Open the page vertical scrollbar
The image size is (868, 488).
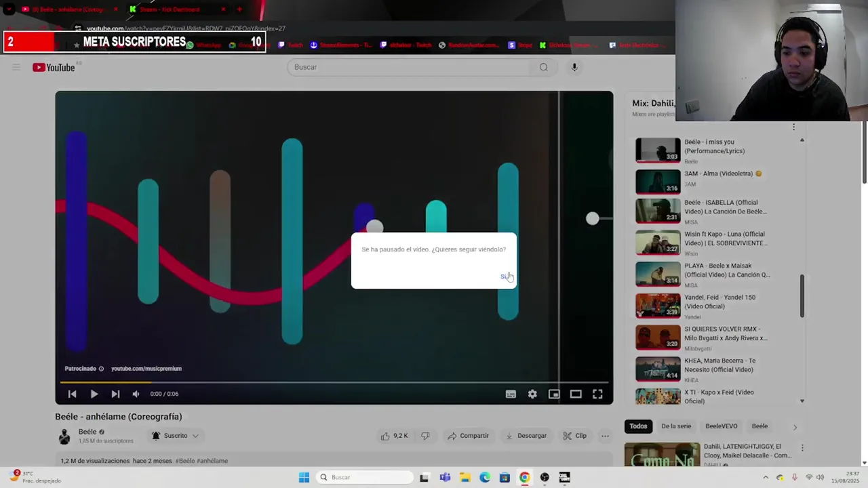click(x=864, y=152)
